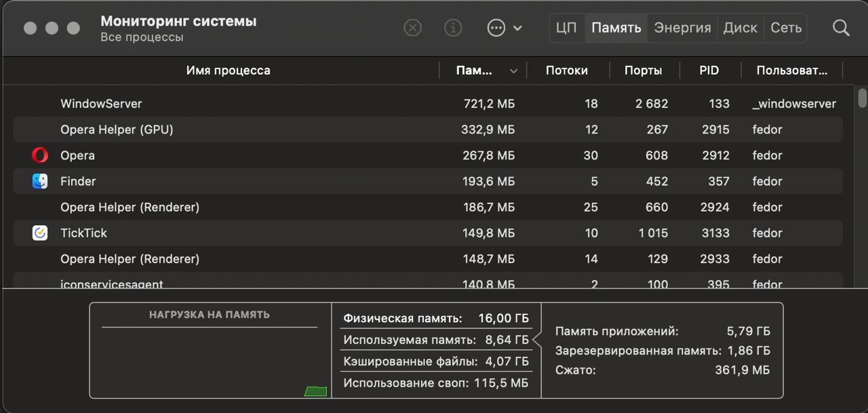Click the process list vertical scrollbar
Screen dimensions: 868x413
(863, 98)
